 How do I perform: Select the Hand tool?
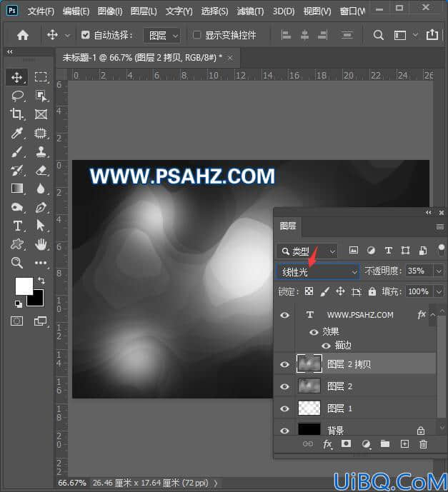click(41, 244)
